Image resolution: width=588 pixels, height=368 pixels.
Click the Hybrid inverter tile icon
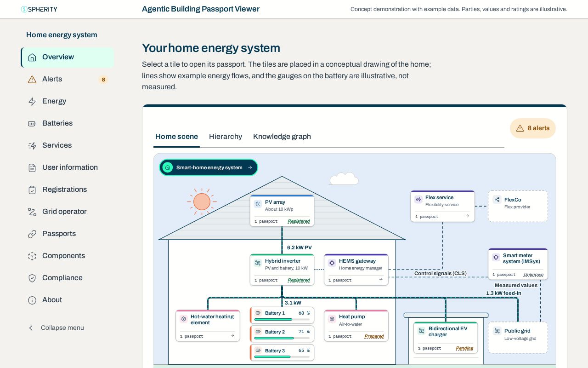click(x=258, y=263)
